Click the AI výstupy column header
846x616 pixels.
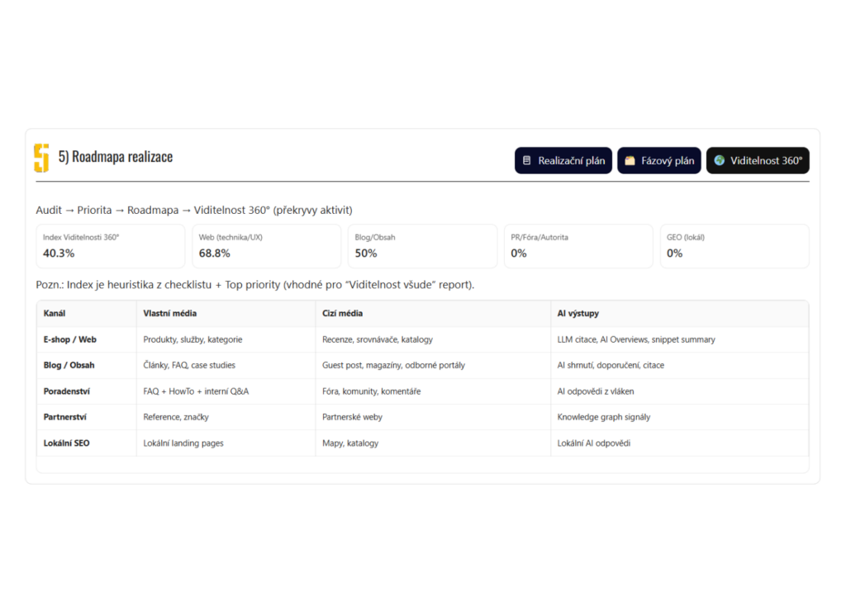click(577, 314)
